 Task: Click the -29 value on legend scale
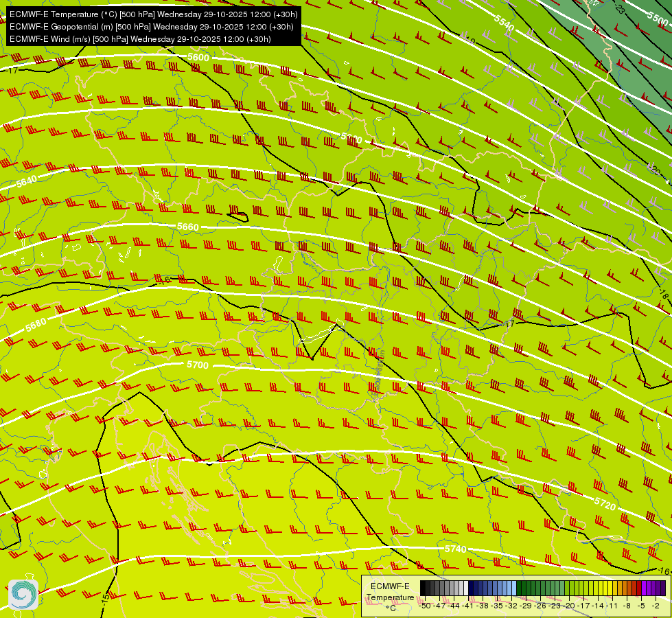pyautogui.click(x=525, y=606)
